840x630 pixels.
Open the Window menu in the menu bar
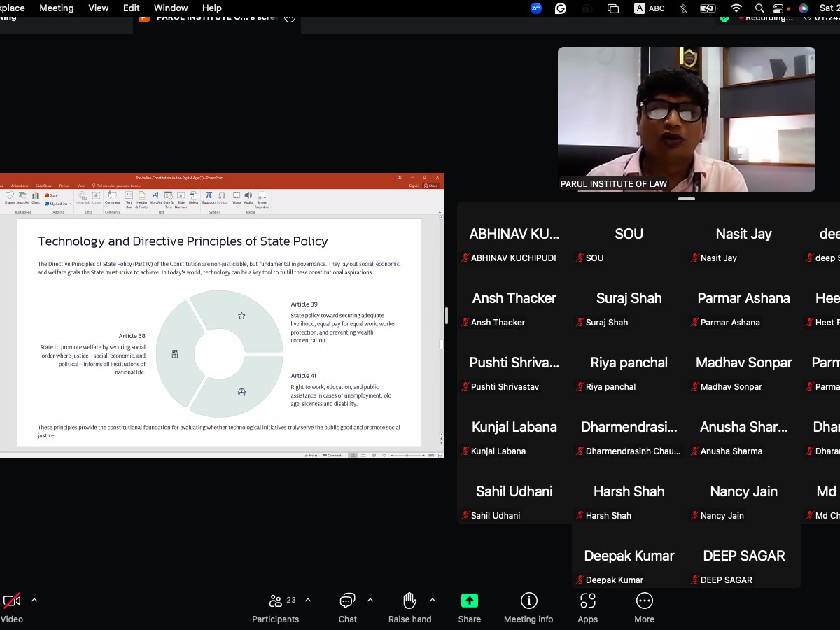171,8
